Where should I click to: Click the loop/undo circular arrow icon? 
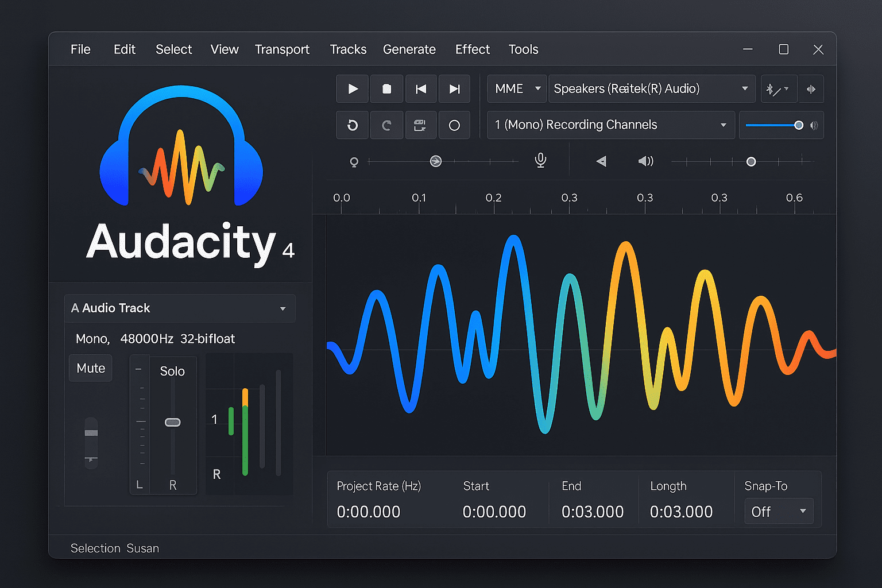pyautogui.click(x=353, y=125)
